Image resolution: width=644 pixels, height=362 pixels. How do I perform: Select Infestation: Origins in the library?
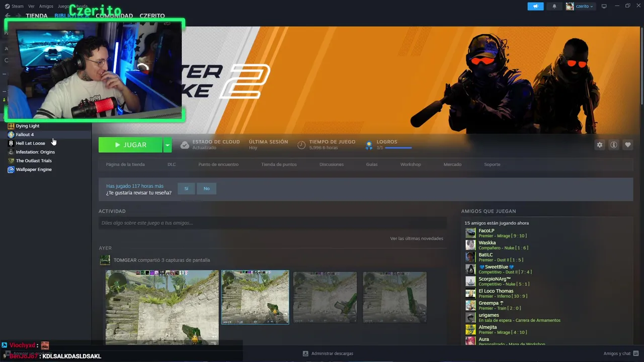pyautogui.click(x=35, y=152)
